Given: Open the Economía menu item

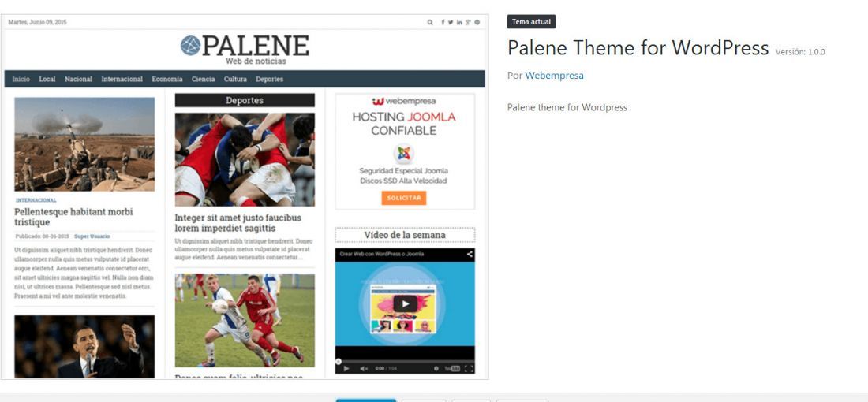Looking at the screenshot, I should (x=167, y=79).
